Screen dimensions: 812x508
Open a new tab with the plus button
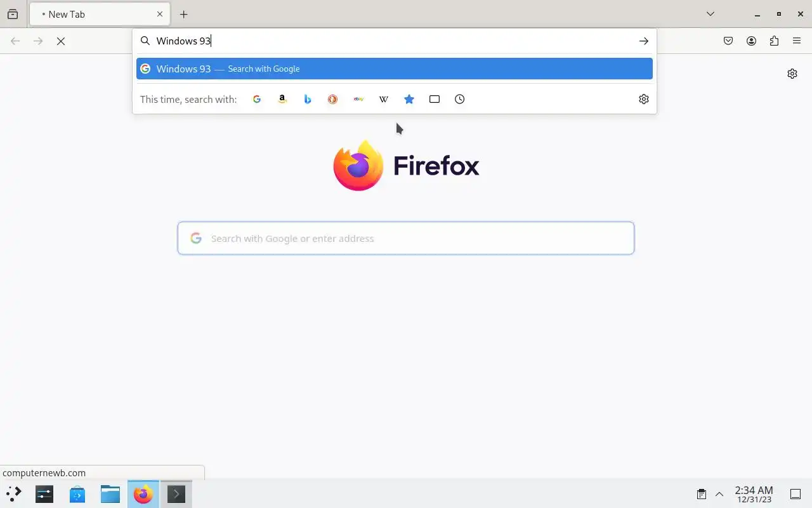point(184,14)
